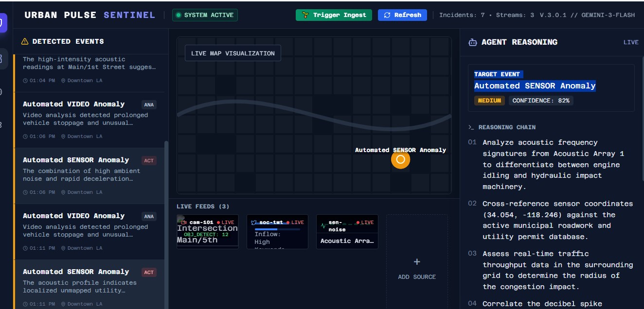Click the waveform icon on sen-noise feed
The height and width of the screenshot is (309, 644).
pyautogui.click(x=323, y=226)
